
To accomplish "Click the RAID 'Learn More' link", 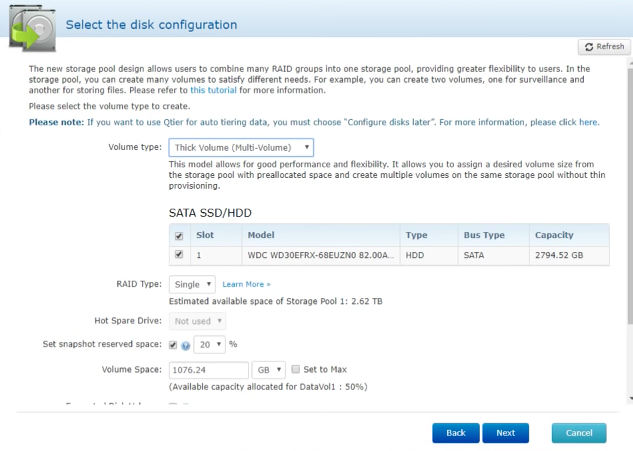I will click(246, 284).
